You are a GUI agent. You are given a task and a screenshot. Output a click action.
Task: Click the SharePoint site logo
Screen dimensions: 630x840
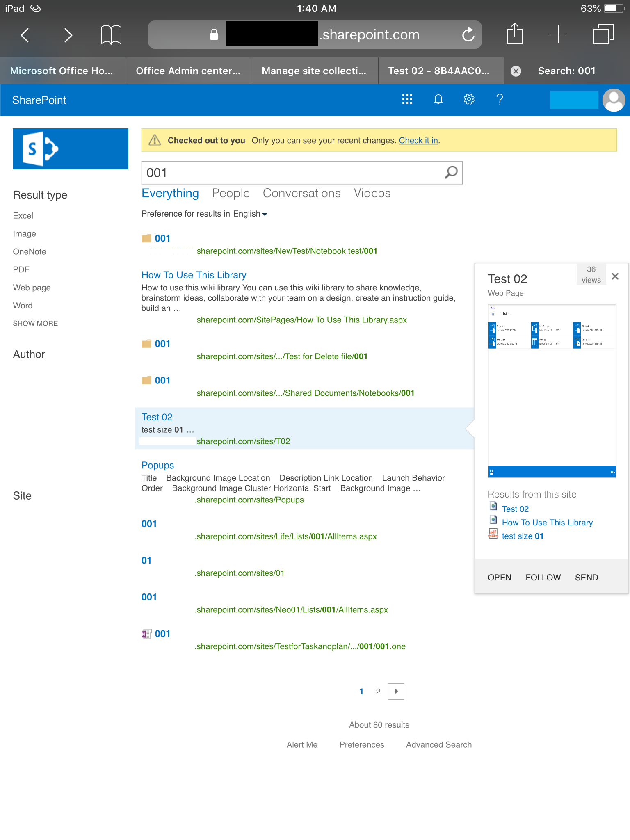coord(70,148)
